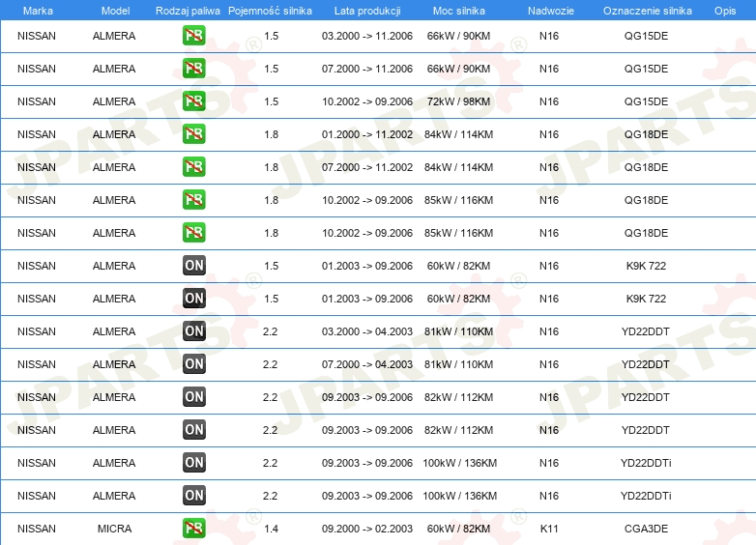Click QG18DE in the 01.2000 -> 11.2002 row
This screenshot has width=756, height=545.
pos(646,134)
